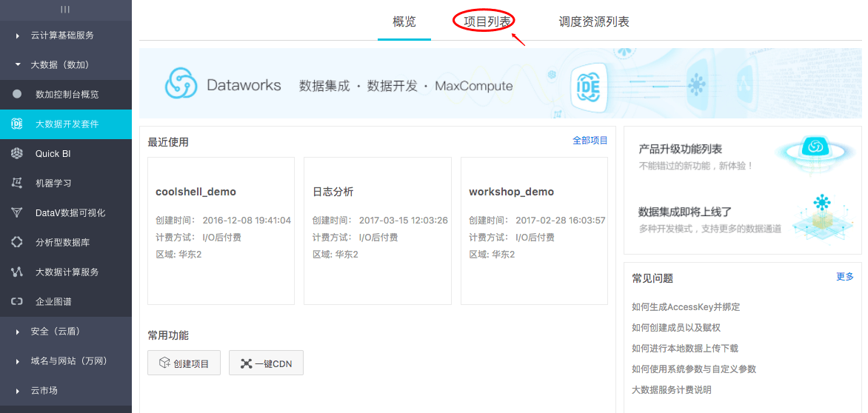Open 企业图谱 from sidebar
The height and width of the screenshot is (413, 868).
(66, 302)
